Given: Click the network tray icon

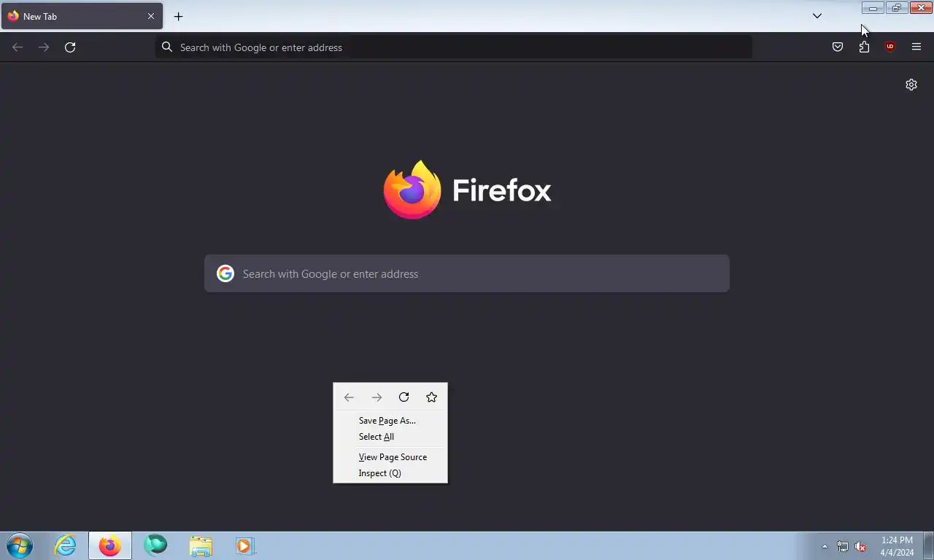Looking at the screenshot, I should coord(843,546).
